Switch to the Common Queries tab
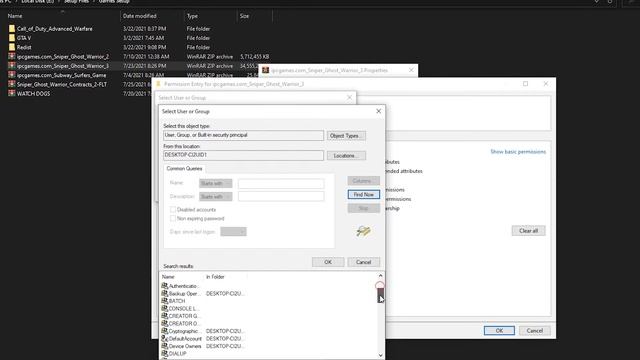 pos(184,168)
